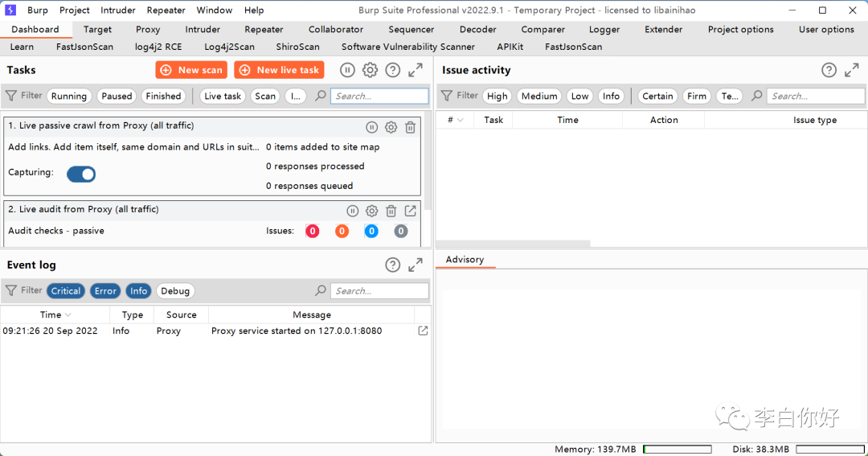Viewport: 868px width, 456px height.
Task: Click the New scan button
Action: pos(191,70)
